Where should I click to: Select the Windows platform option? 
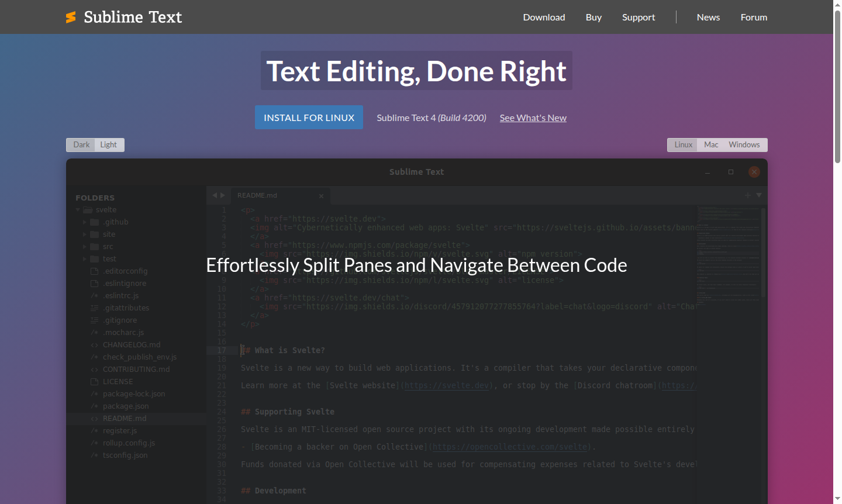coord(744,144)
